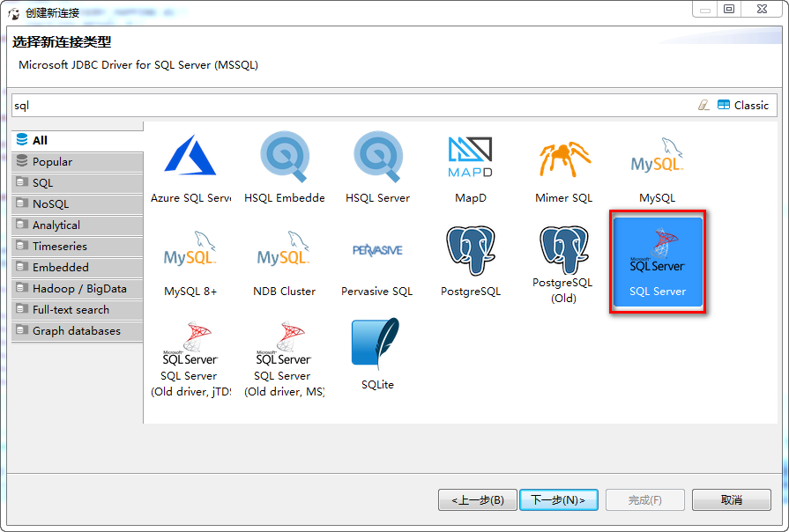Select the highlighted SQL Server driver

pyautogui.click(x=658, y=262)
